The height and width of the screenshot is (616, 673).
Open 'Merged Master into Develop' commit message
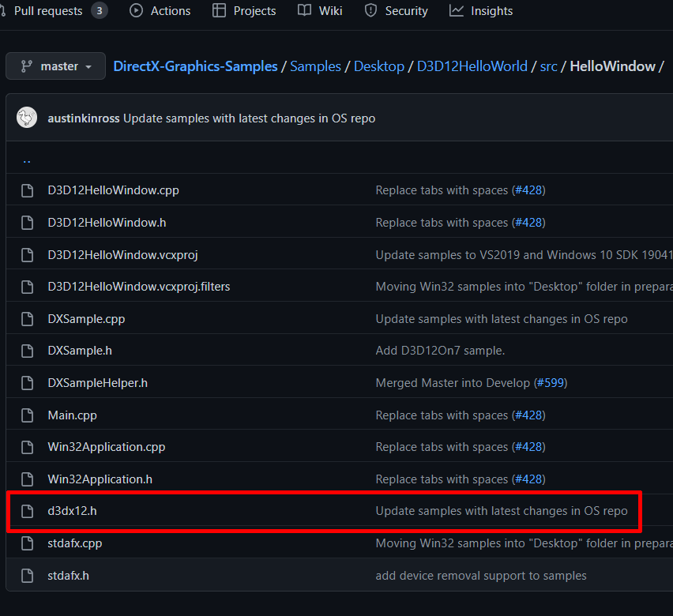453,383
